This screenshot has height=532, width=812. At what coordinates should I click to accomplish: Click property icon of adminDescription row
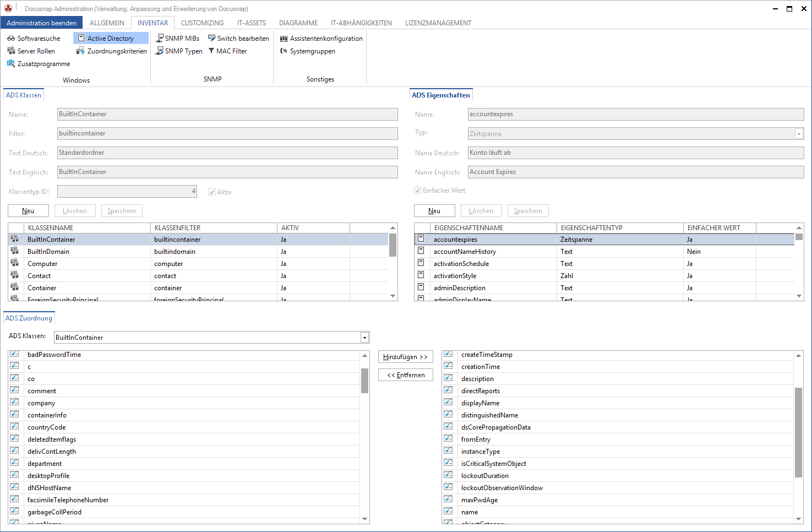[x=421, y=287]
